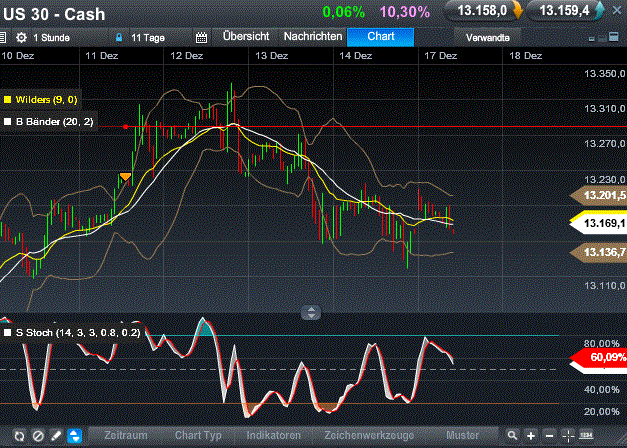
Task: Click the refresh icon in bottom toolbar
Action: (x=19, y=436)
